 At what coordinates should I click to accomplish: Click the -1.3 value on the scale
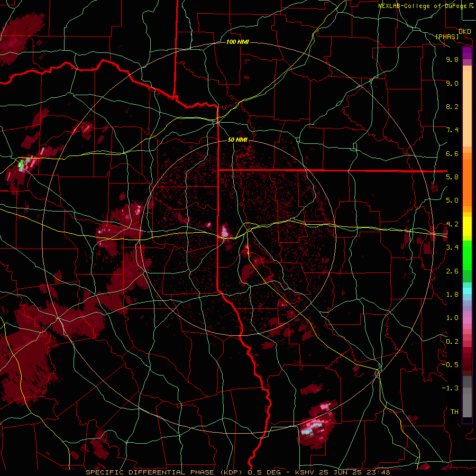coord(450,388)
